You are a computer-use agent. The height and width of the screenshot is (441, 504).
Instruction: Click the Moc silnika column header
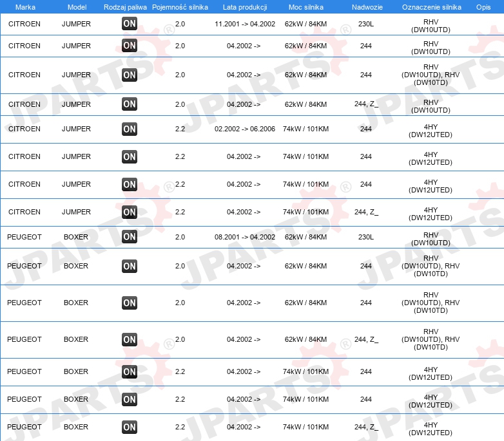pyautogui.click(x=305, y=7)
